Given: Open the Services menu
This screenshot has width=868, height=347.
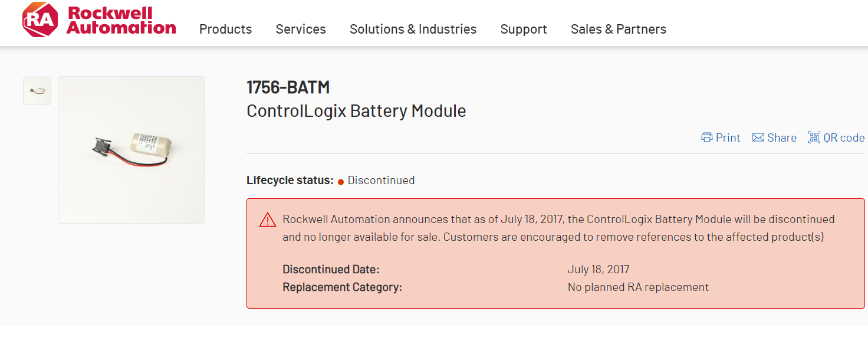Looking at the screenshot, I should pyautogui.click(x=301, y=29).
